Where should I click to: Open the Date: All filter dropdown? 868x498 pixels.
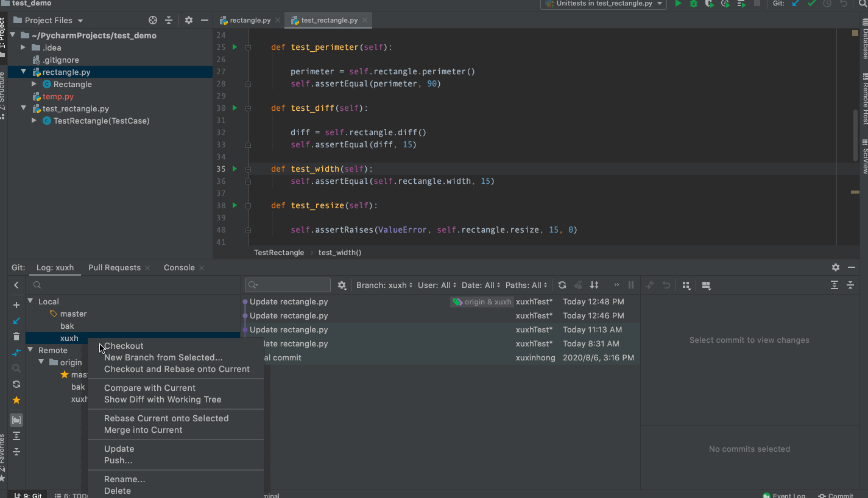coord(481,285)
